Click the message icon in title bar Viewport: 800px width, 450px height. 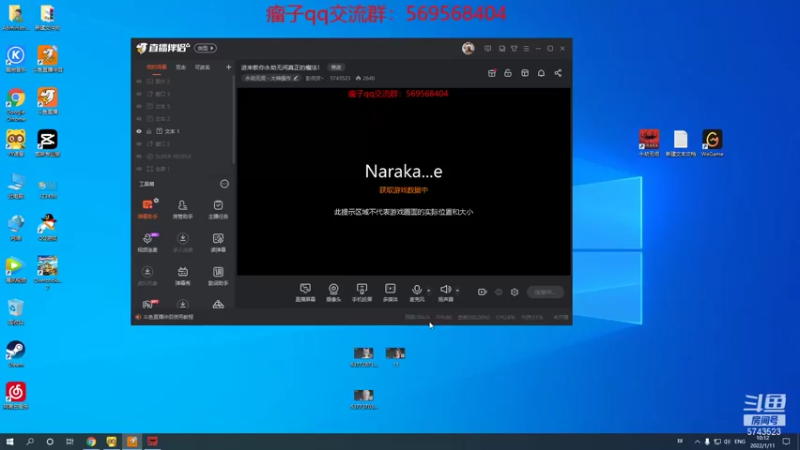click(488, 48)
